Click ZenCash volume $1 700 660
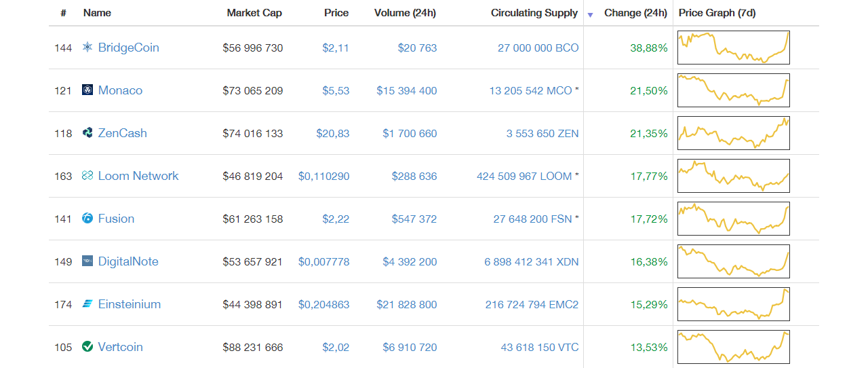Image resolution: width=868 pixels, height=368 pixels. point(410,133)
